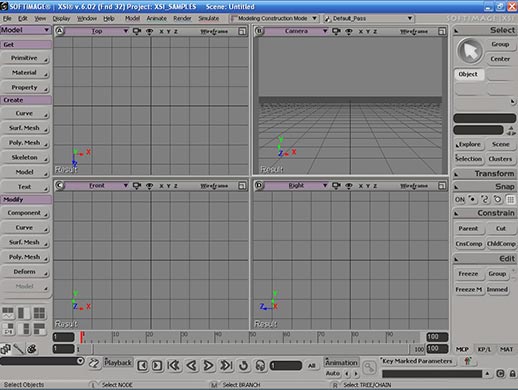Open the Camera view selector dropdown
Image resolution: width=518 pixels, height=390 pixels.
[x=296, y=31]
